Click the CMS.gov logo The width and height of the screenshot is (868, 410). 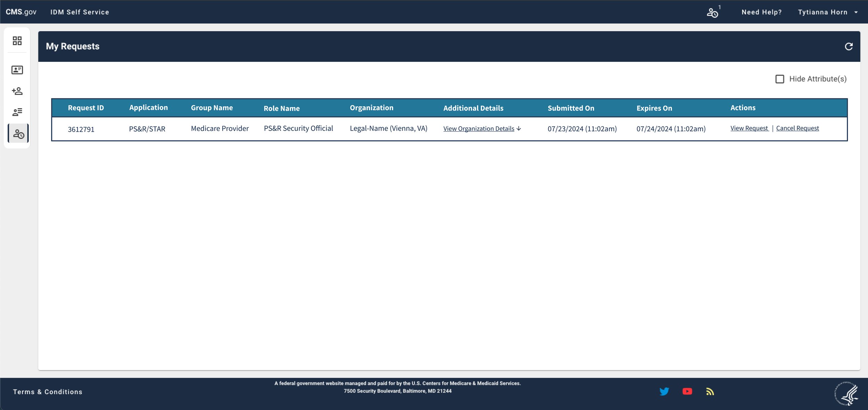pos(21,12)
